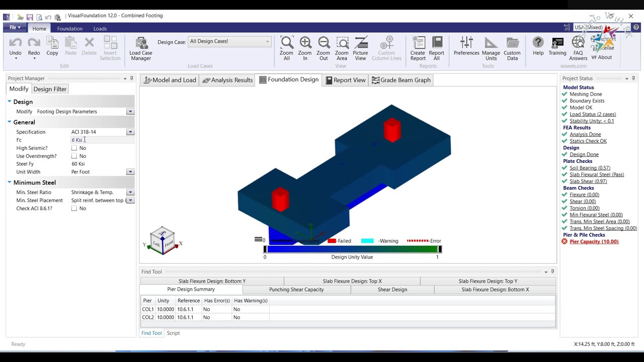Image resolution: width=644 pixels, height=362 pixels.
Task: Open the Training videos icon
Action: coord(557,42)
